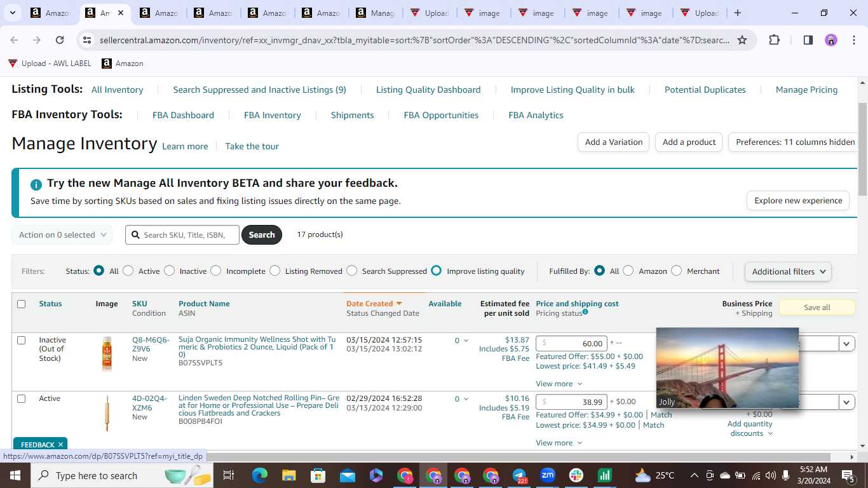This screenshot has width=868, height=488.
Task: Filter status by Incomplete
Action: (x=216, y=271)
